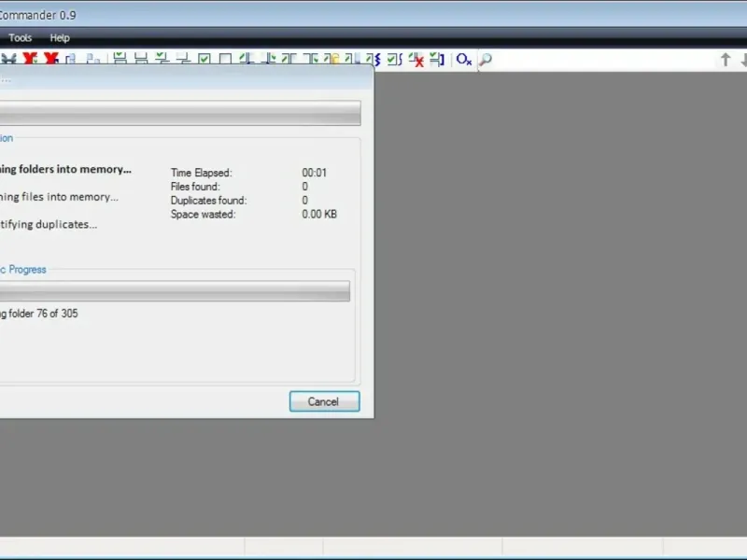Click the '00:01' elapsed time value
The height and width of the screenshot is (560, 747).
click(315, 173)
